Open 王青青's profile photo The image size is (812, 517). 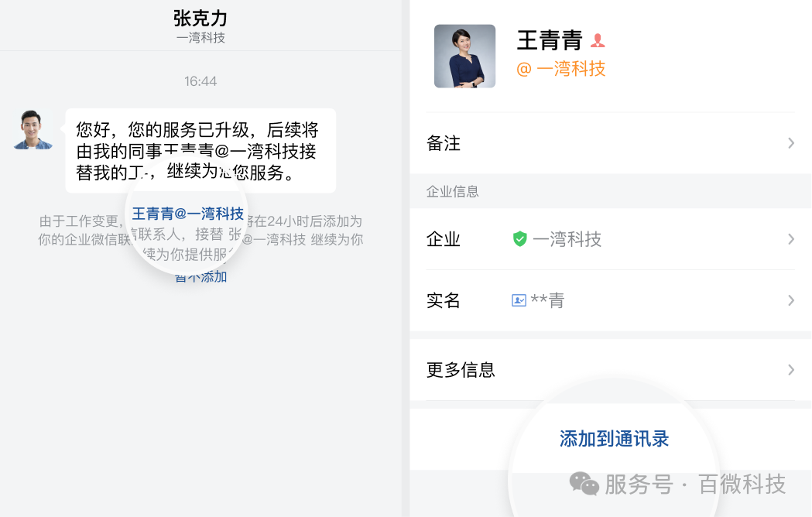point(464,56)
